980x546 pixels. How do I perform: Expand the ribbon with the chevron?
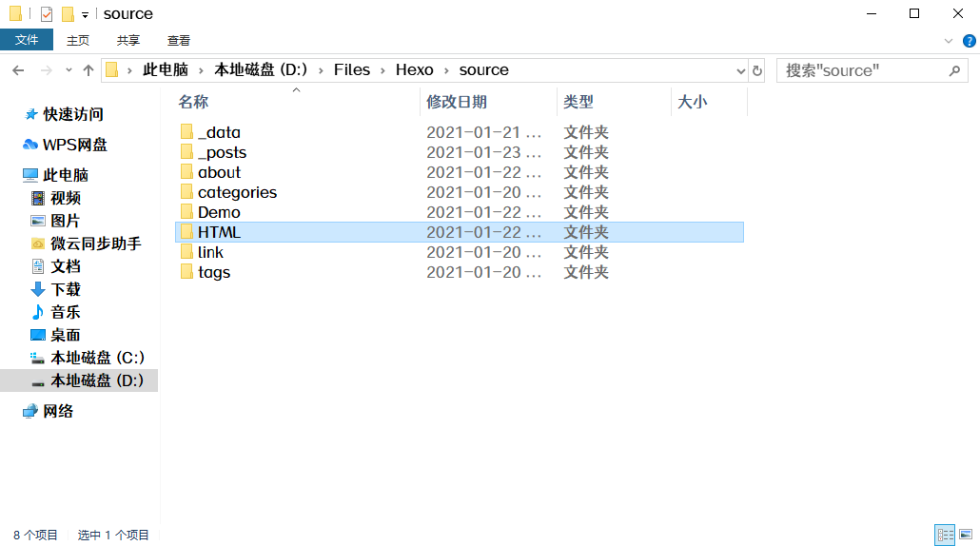(948, 41)
